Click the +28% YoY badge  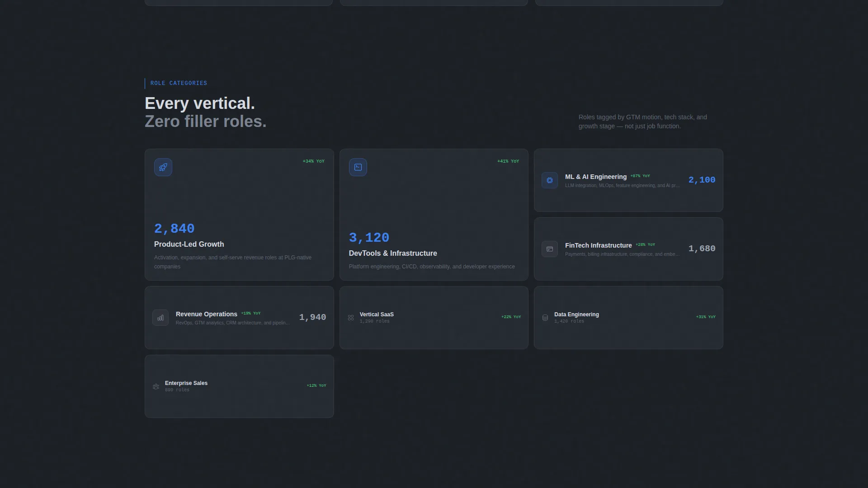pyautogui.click(x=646, y=244)
